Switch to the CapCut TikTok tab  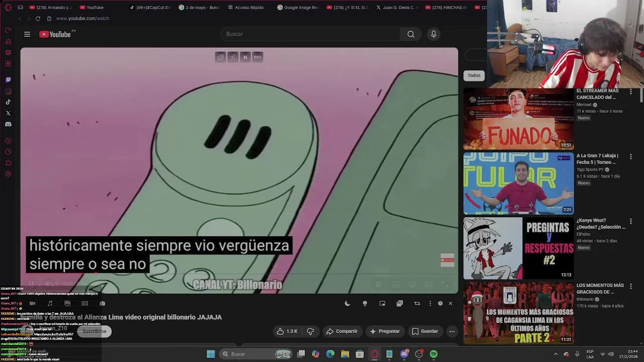(x=150, y=8)
